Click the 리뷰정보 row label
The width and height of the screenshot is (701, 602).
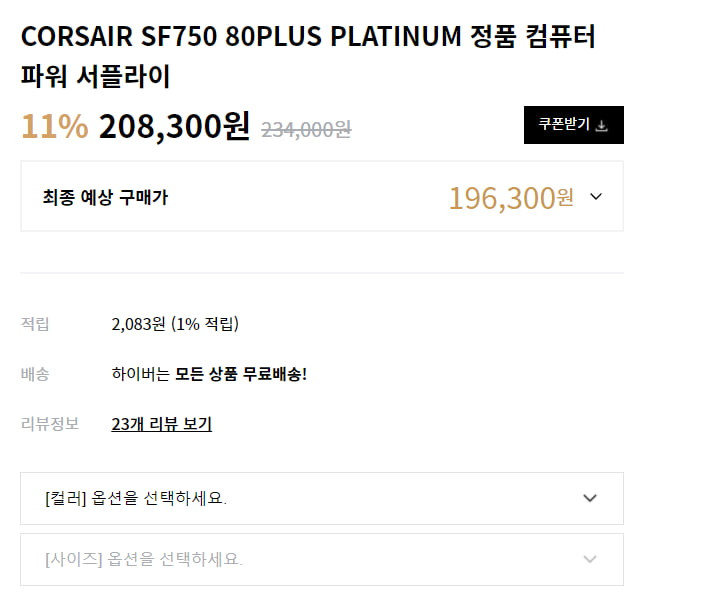click(50, 423)
